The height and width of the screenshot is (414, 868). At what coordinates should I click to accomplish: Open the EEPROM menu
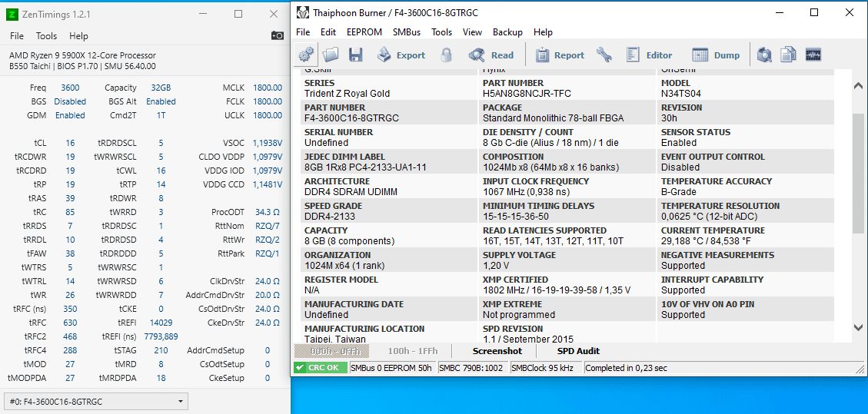tap(364, 32)
